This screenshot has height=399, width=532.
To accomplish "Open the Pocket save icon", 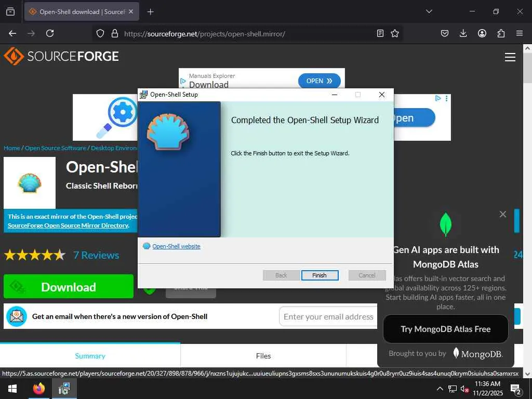I will pyautogui.click(x=445, y=33).
